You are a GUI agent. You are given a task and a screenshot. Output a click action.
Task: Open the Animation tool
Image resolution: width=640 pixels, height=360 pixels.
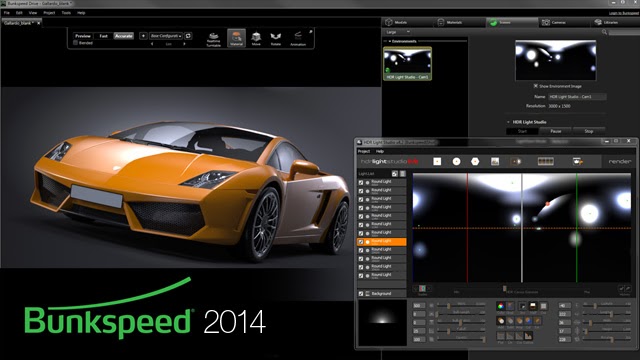point(298,39)
